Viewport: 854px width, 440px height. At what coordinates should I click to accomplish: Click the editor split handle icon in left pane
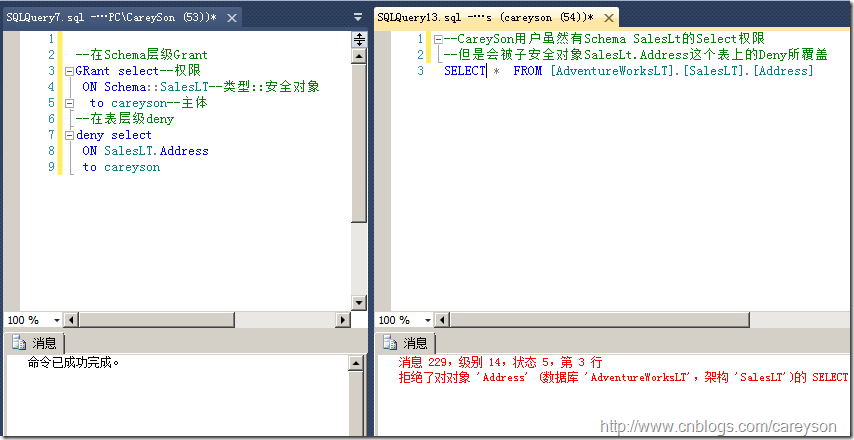pyautogui.click(x=359, y=39)
